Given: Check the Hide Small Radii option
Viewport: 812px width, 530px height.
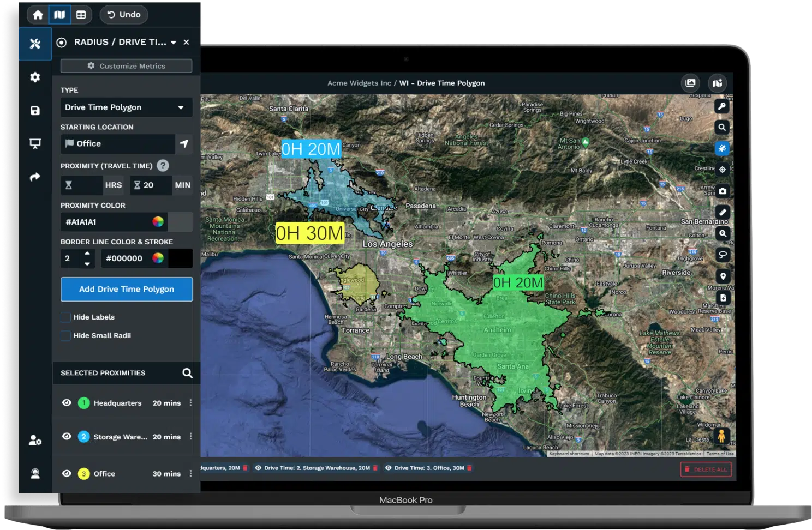Looking at the screenshot, I should pyautogui.click(x=65, y=335).
